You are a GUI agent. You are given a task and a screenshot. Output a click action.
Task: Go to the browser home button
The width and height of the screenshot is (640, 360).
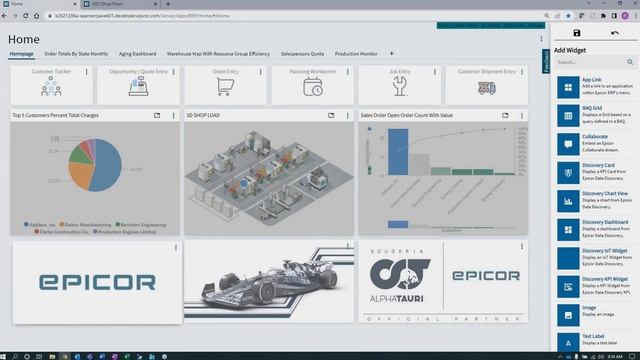click(36, 16)
